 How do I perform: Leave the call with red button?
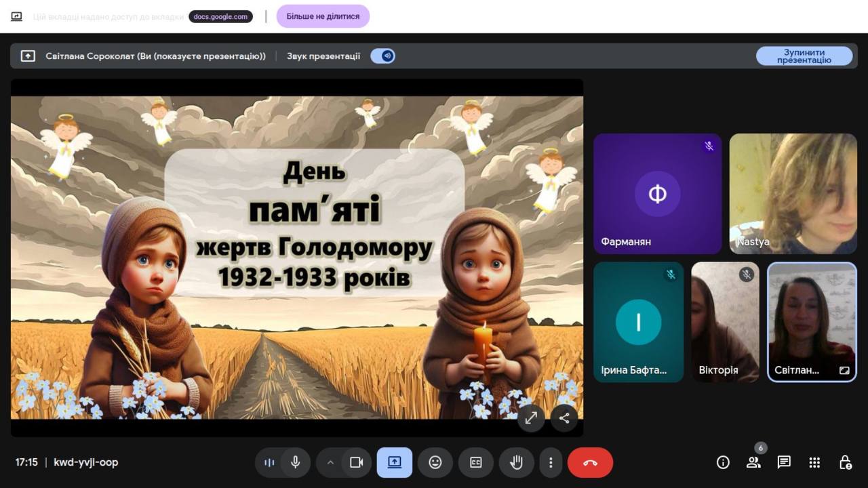tap(590, 462)
